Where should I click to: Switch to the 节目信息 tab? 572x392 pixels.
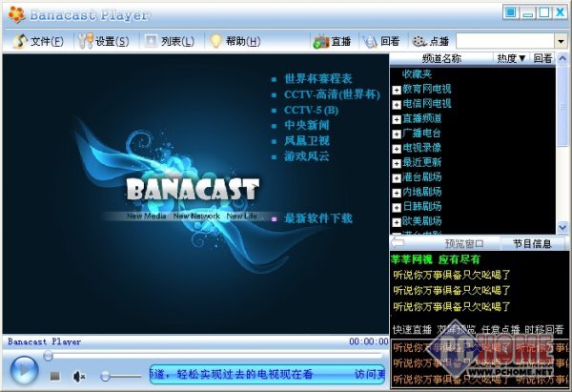pos(532,243)
